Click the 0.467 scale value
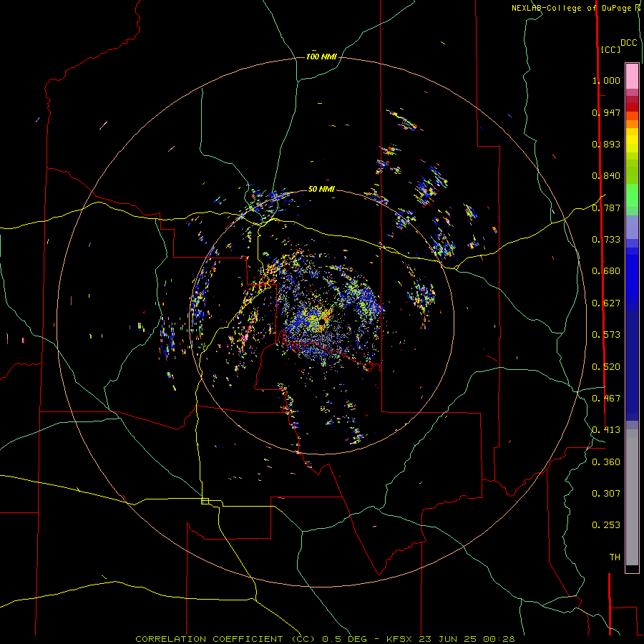This screenshot has width=644, height=644. tap(606, 399)
